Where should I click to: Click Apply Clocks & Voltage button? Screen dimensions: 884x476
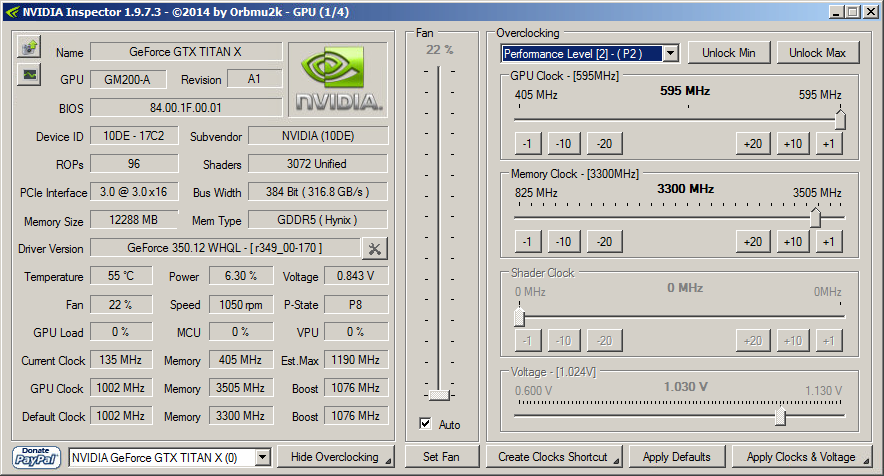tap(802, 457)
